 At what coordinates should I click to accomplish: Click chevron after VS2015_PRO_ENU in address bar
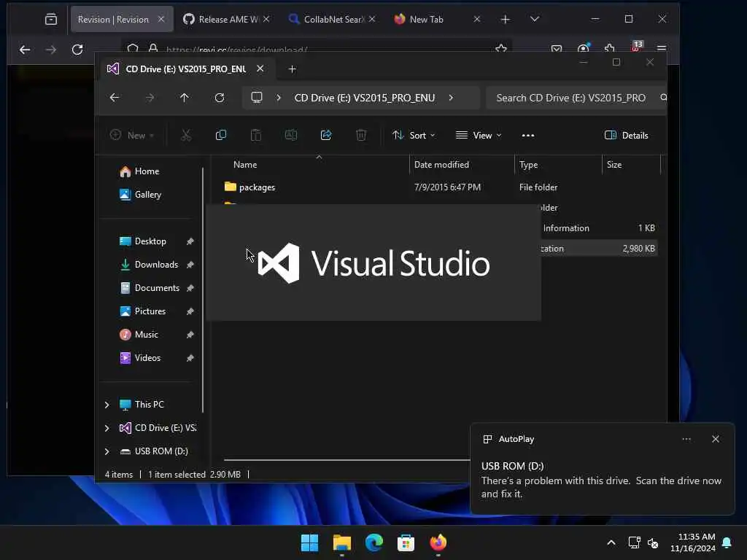pyautogui.click(x=451, y=98)
